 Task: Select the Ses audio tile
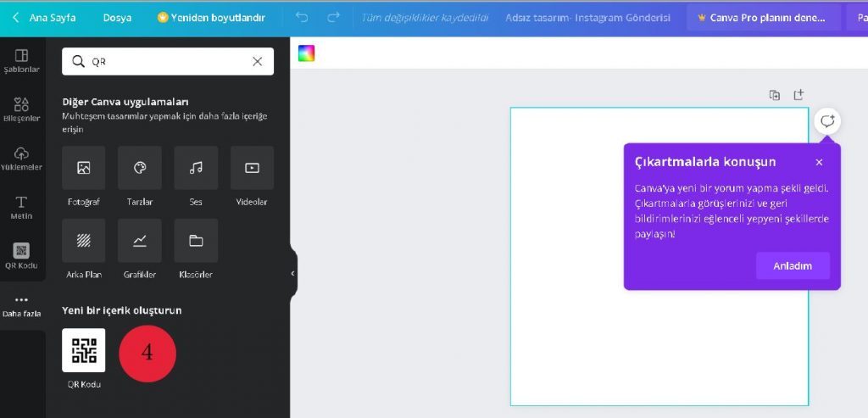[x=196, y=168]
